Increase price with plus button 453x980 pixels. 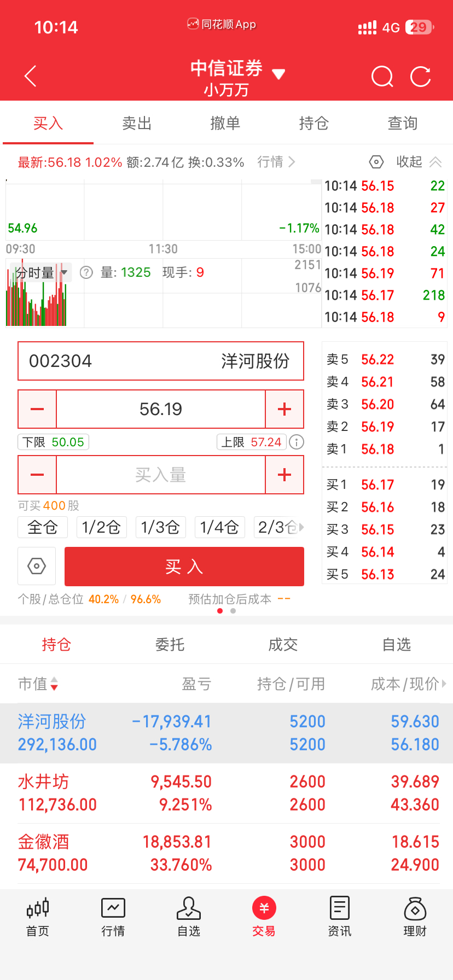tap(284, 409)
